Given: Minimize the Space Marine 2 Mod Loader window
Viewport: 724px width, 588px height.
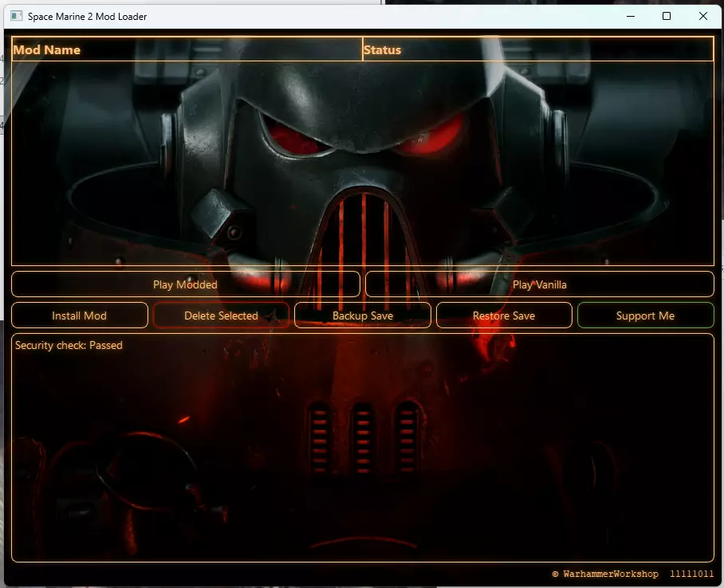Looking at the screenshot, I should click(631, 16).
